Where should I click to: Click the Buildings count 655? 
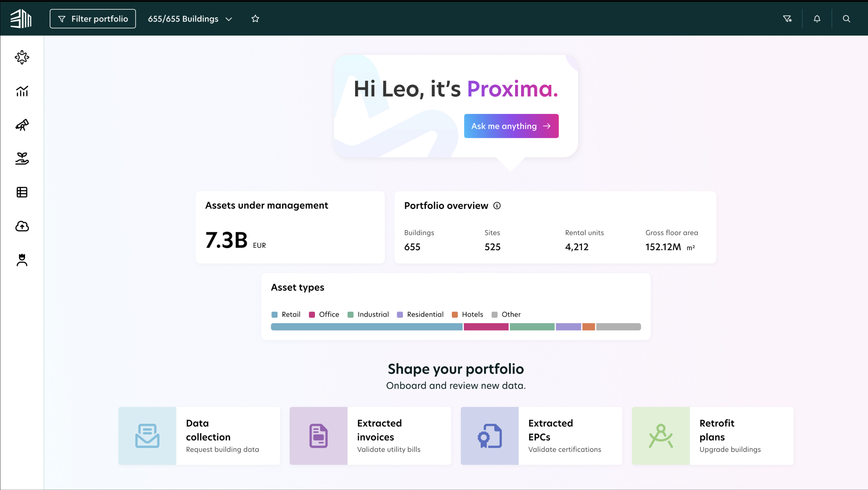pyautogui.click(x=412, y=247)
